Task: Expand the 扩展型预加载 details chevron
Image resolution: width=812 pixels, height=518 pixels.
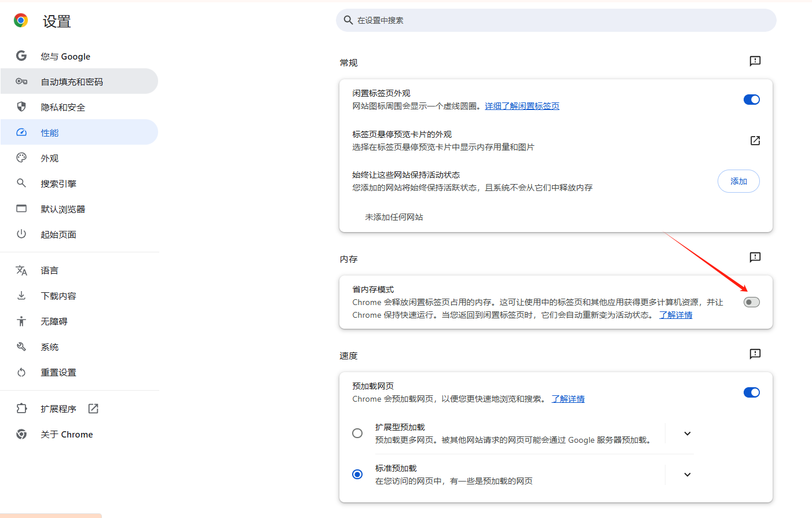Action: click(x=687, y=433)
